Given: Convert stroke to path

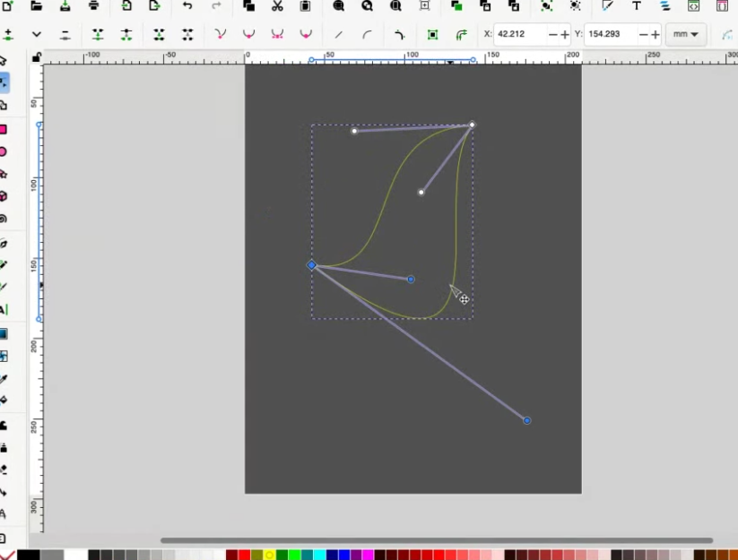Looking at the screenshot, I should [461, 34].
